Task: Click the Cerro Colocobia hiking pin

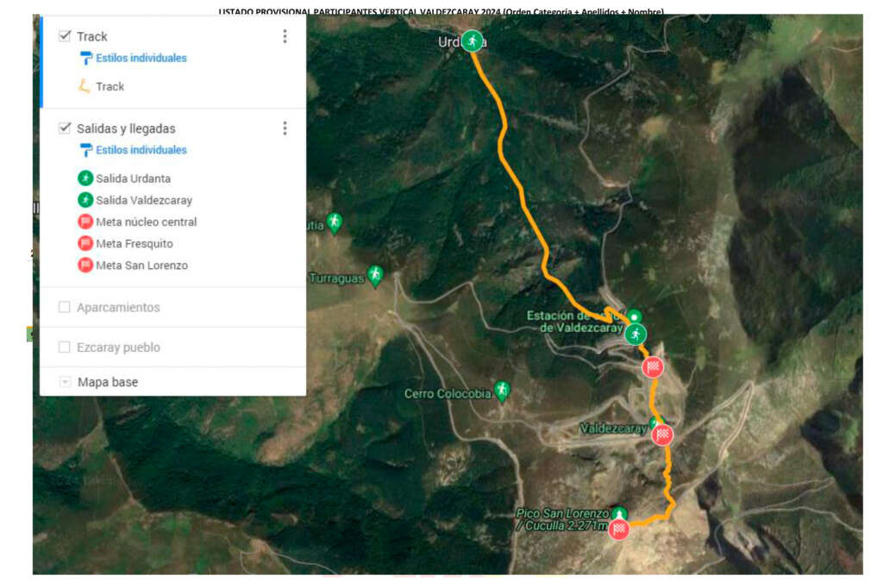Action: pyautogui.click(x=502, y=391)
